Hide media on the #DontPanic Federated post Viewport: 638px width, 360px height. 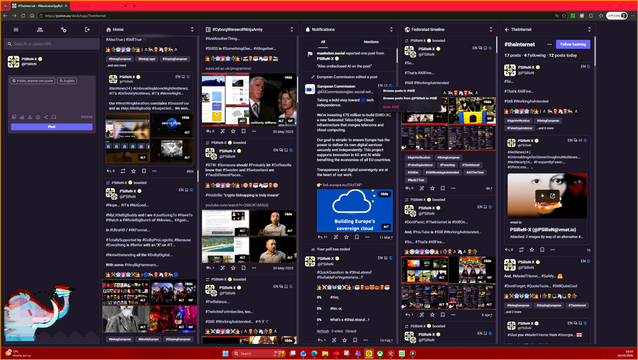(487, 260)
